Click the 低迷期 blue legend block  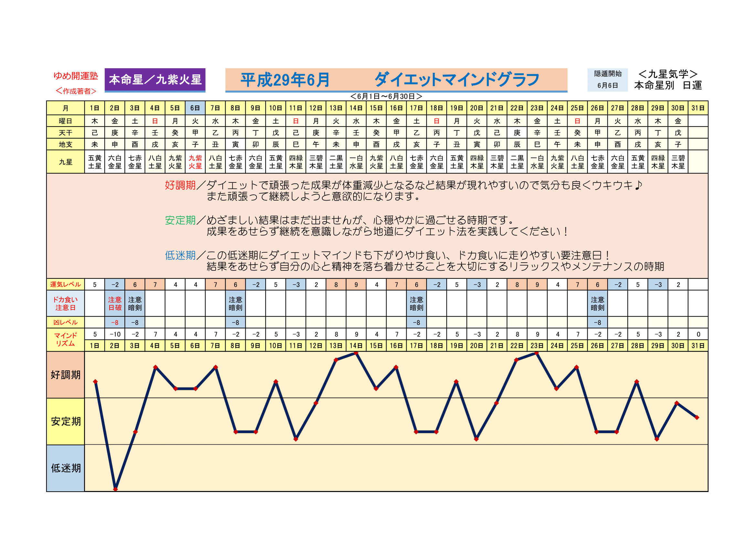pos(66,468)
